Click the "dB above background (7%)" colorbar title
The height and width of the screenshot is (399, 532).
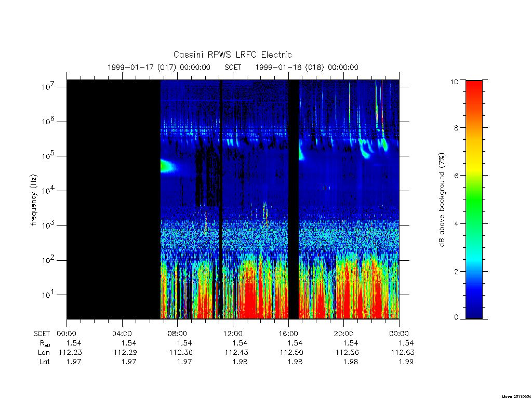coord(442,200)
